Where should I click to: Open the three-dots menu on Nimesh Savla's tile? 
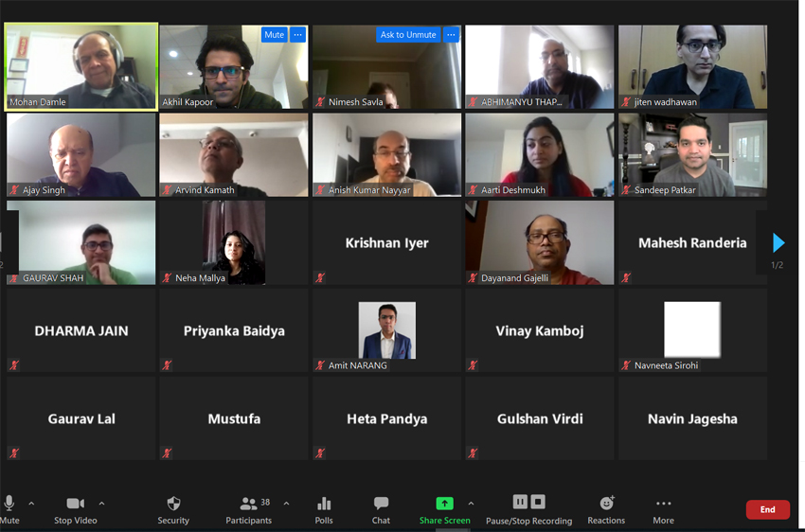[x=451, y=34]
